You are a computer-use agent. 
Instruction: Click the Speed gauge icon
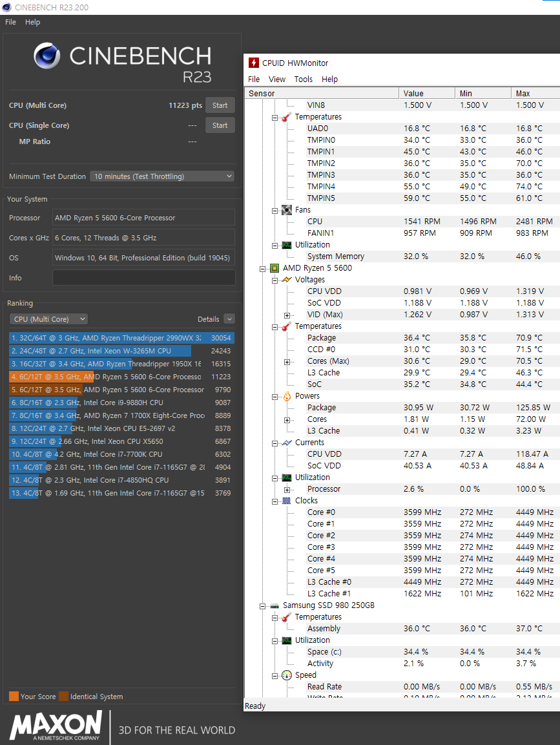[x=287, y=675]
